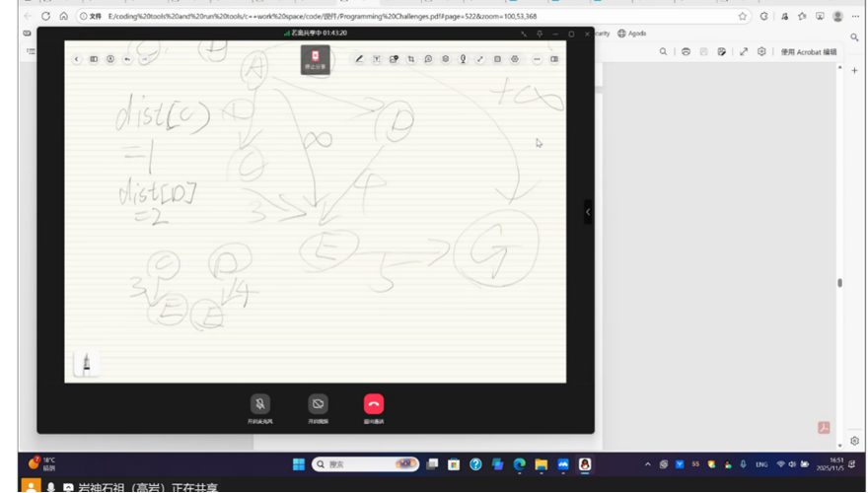Go back using whiteboard left chevron

click(x=77, y=59)
